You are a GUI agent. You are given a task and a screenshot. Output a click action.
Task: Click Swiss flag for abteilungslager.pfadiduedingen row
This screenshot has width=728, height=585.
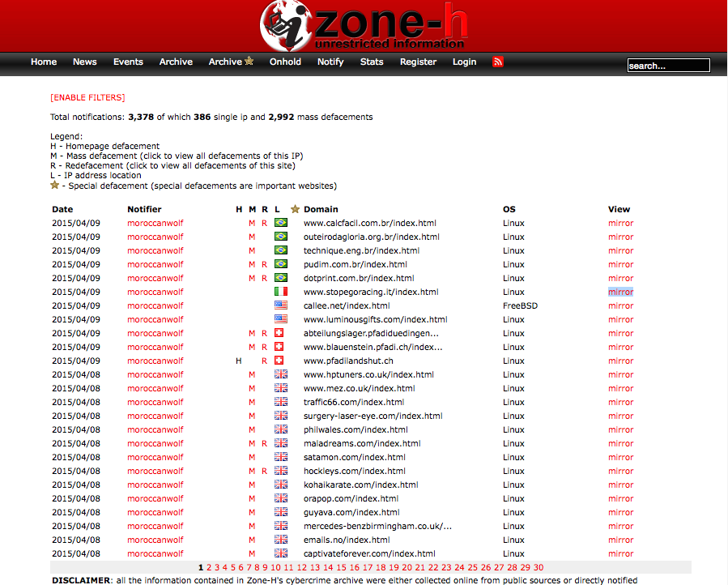[279, 333]
